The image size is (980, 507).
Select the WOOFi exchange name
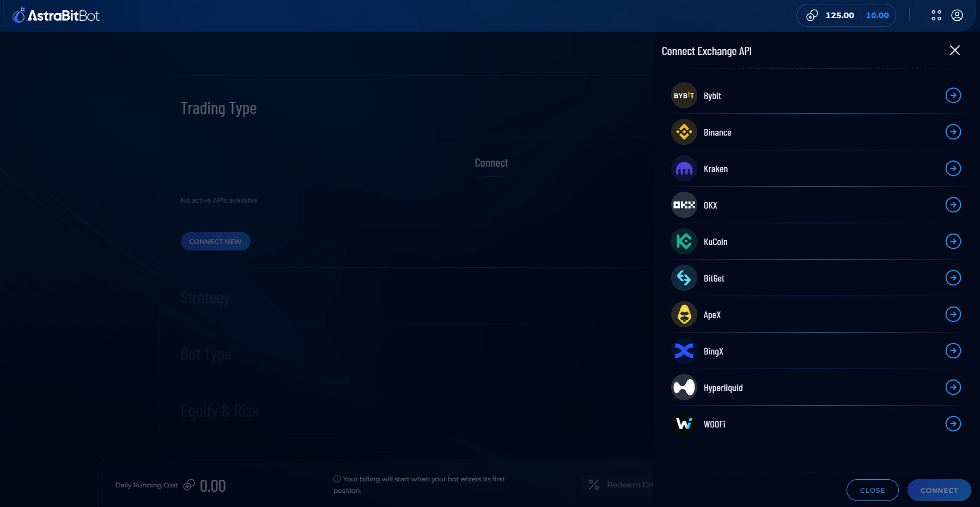click(x=715, y=424)
